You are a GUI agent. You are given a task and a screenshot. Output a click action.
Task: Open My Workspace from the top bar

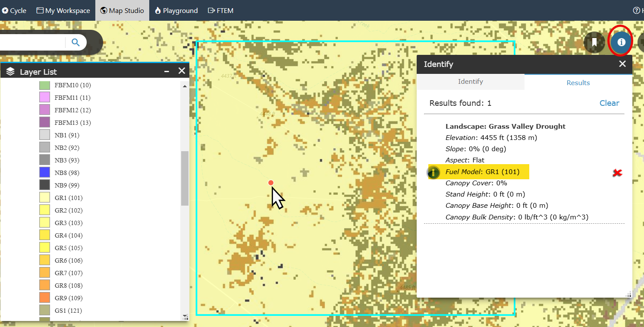point(63,10)
